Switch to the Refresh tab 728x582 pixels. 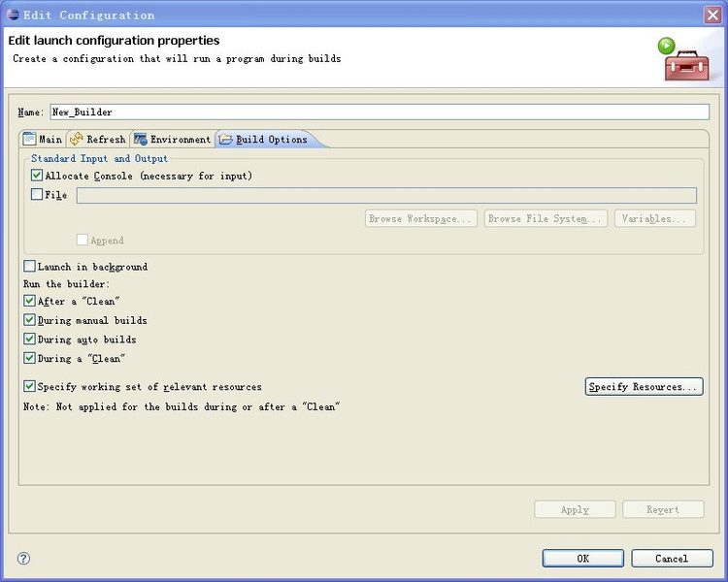tap(98, 140)
